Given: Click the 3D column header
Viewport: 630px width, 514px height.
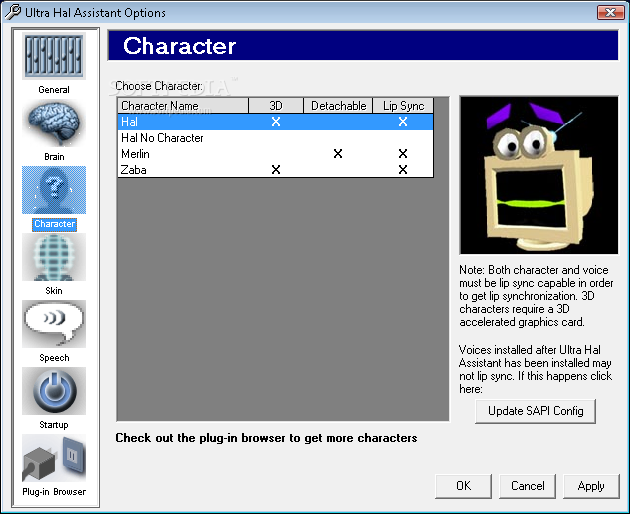Looking at the screenshot, I should coord(276,106).
